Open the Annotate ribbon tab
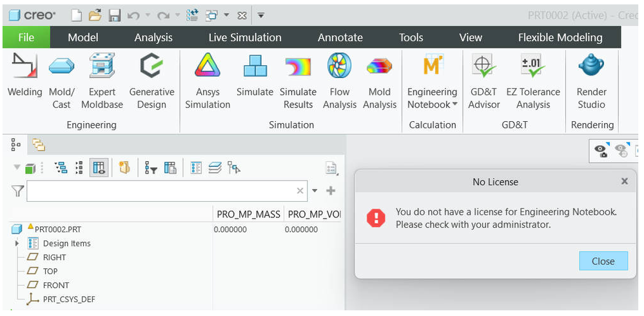The width and height of the screenshot is (644, 316). [x=340, y=37]
